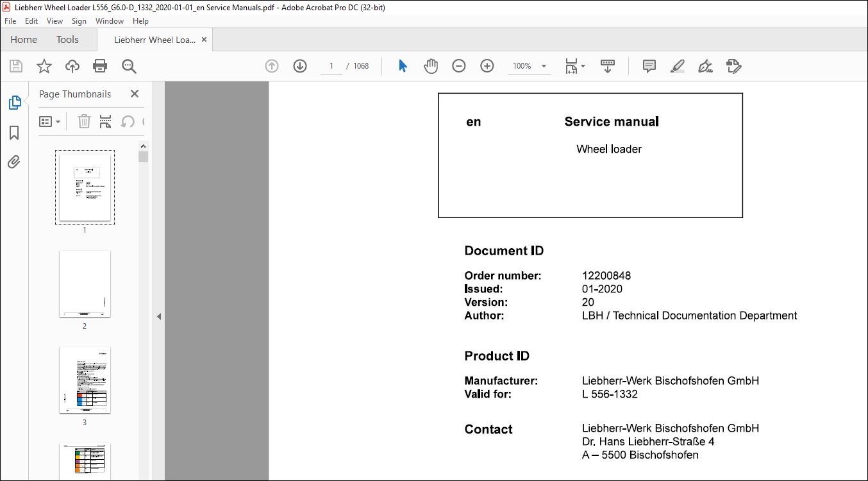Screen dimensions: 868x481
Task: Select the page 4 thumbnail
Action: pyautogui.click(x=85, y=461)
